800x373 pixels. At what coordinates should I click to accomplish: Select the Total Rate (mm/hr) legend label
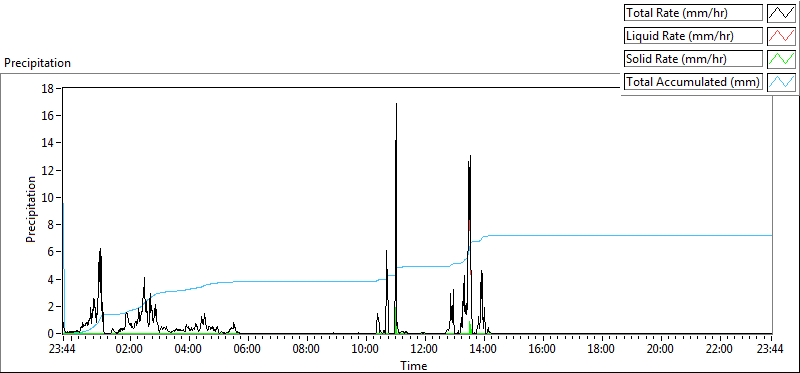[x=693, y=13]
